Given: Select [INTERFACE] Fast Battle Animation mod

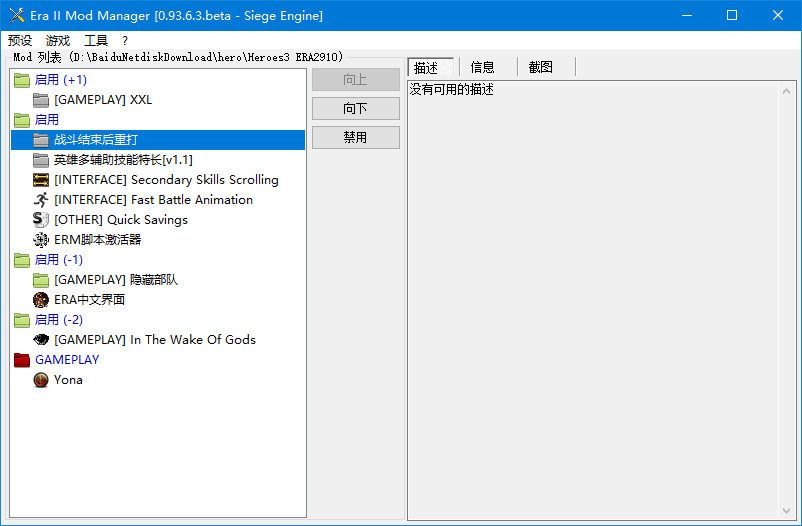Looking at the screenshot, I should (153, 200).
